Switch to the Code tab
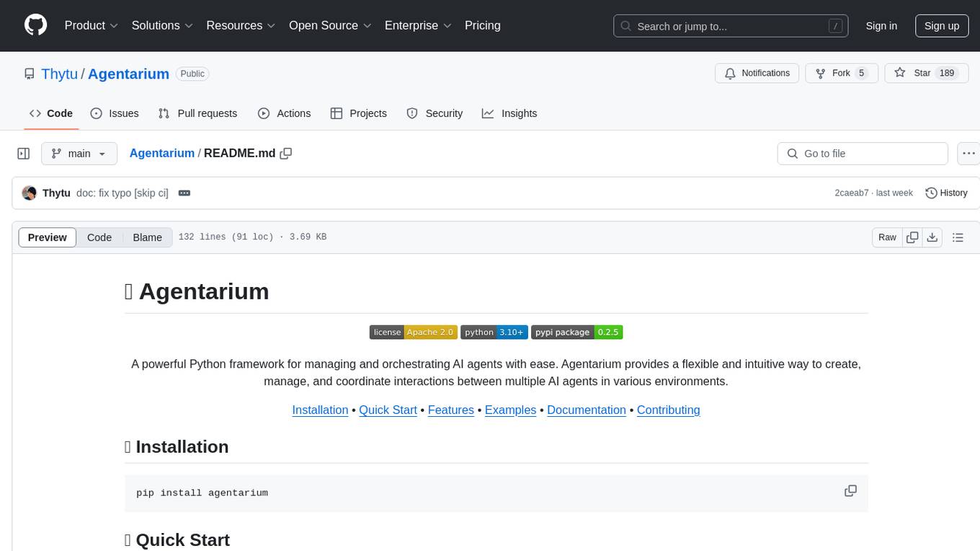 (51, 113)
